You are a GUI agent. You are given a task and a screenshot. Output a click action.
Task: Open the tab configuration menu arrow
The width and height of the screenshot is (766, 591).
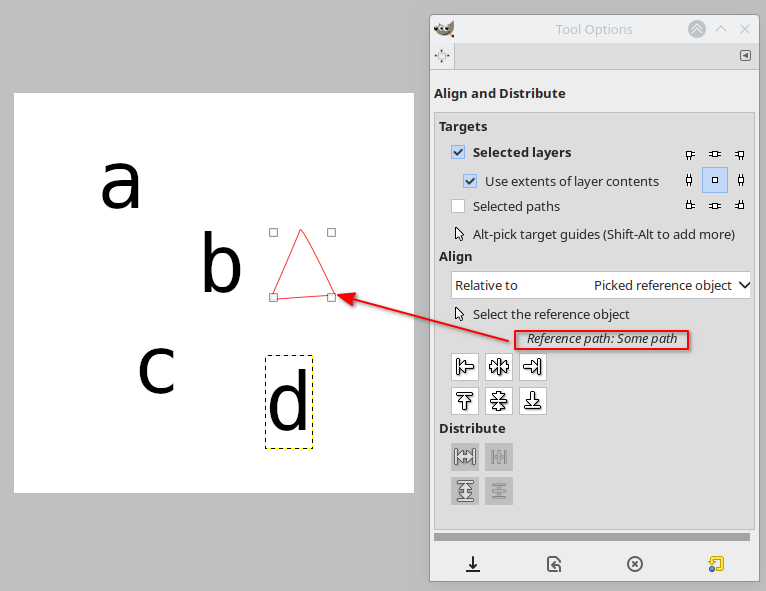point(745,56)
